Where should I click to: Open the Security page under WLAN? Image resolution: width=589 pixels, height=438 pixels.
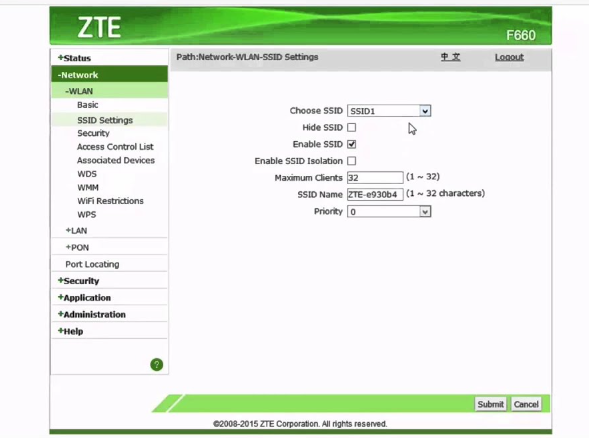[93, 133]
